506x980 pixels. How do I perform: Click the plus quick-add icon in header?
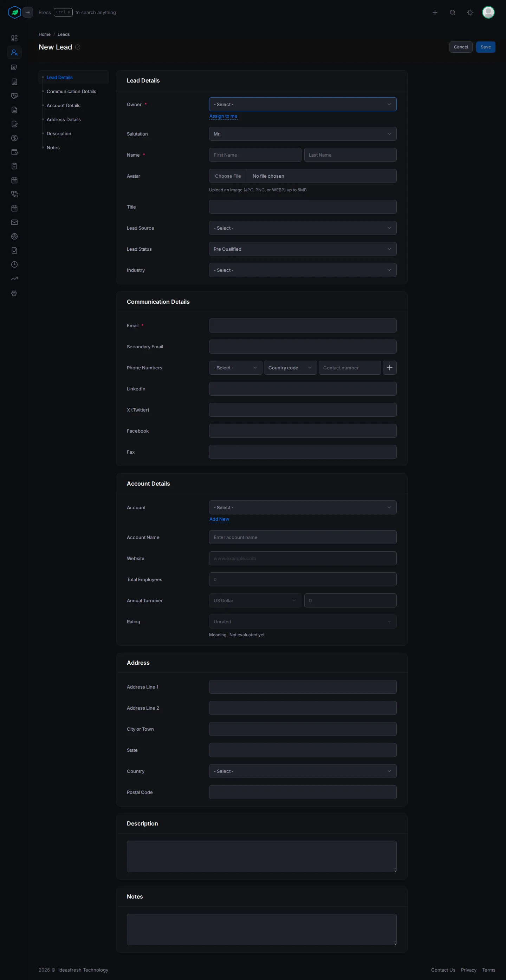435,13
